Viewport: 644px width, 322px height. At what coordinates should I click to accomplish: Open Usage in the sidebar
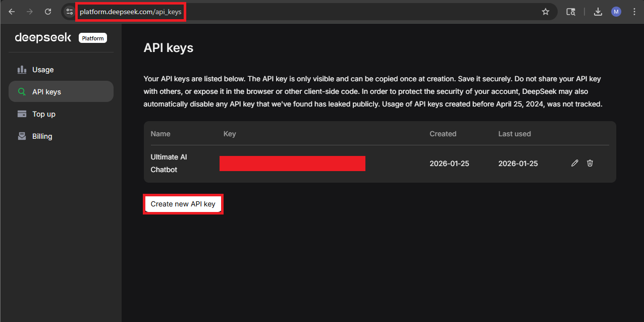[43, 70]
